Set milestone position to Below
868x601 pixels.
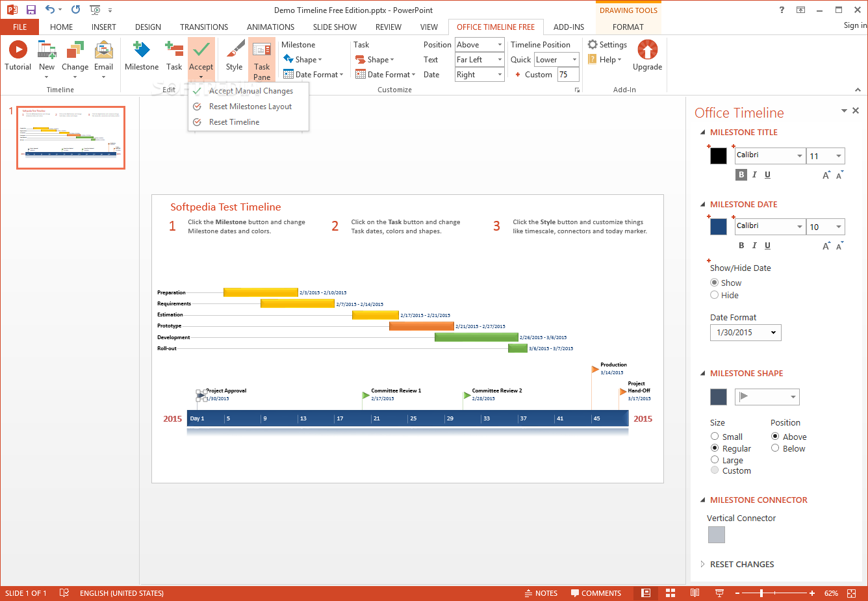click(775, 448)
